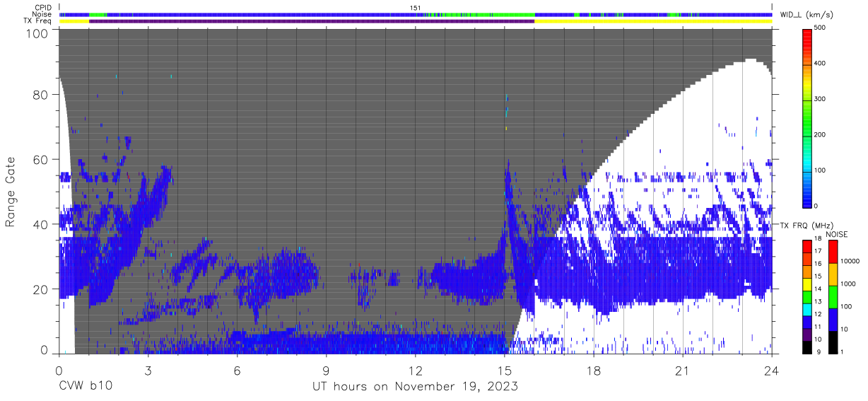
Task: Click hour 21 on the UT axis
Action: click(683, 371)
